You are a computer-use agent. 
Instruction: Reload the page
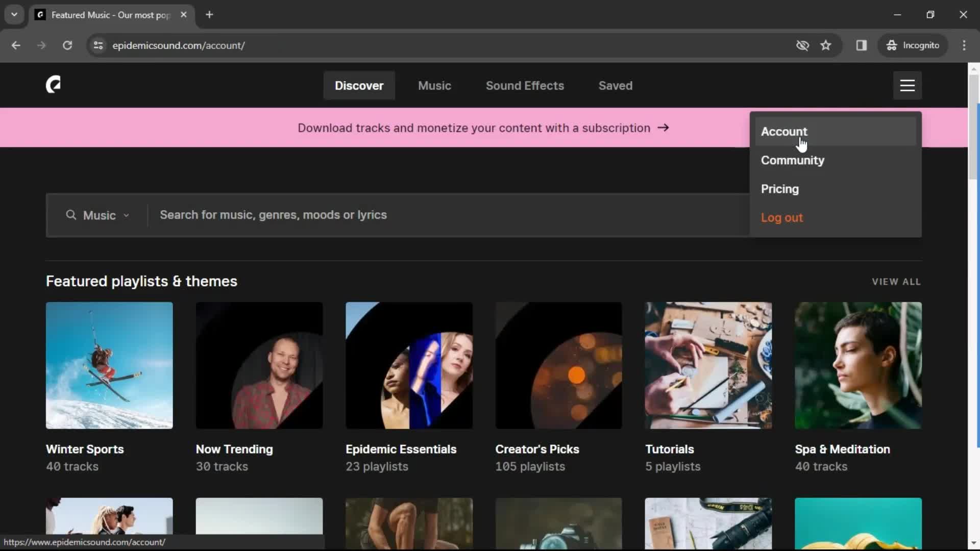click(67, 45)
